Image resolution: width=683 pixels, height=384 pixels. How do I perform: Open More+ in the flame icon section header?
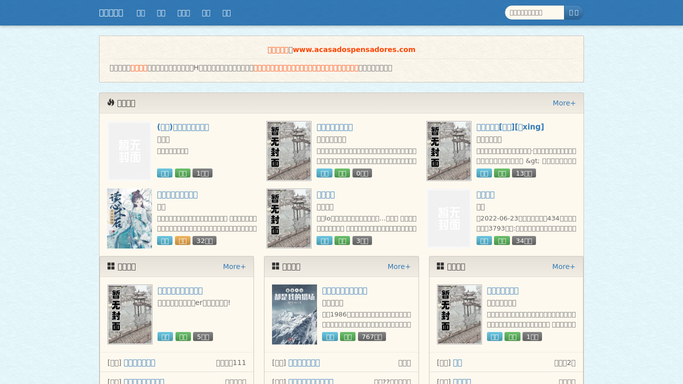(x=564, y=103)
